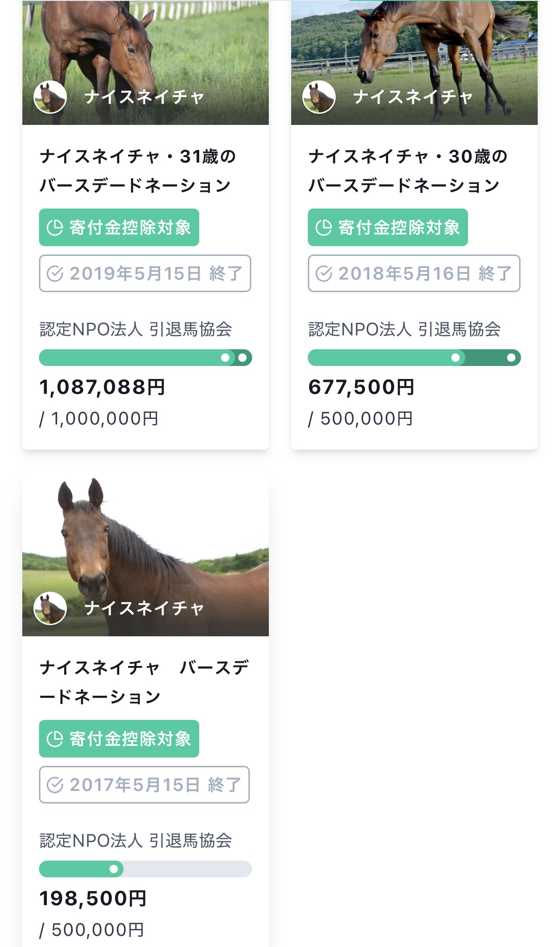Click horse avatar on 2017 donation card

50,608
